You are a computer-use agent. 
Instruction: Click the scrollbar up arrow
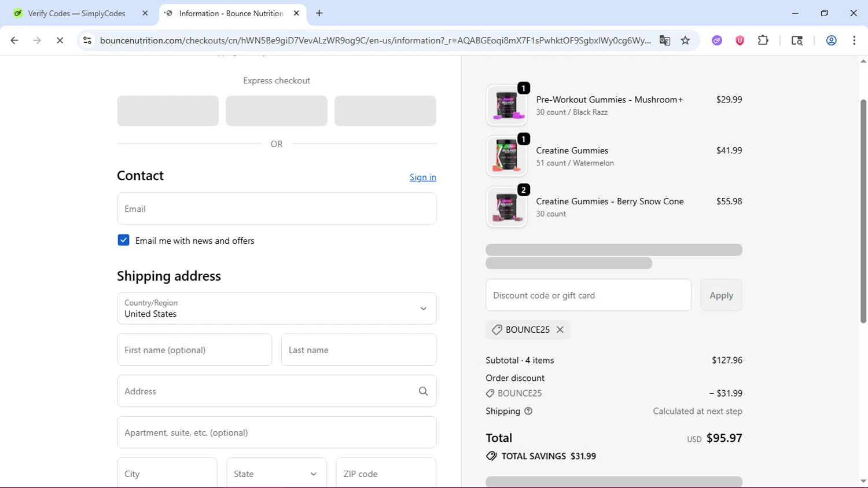863,61
